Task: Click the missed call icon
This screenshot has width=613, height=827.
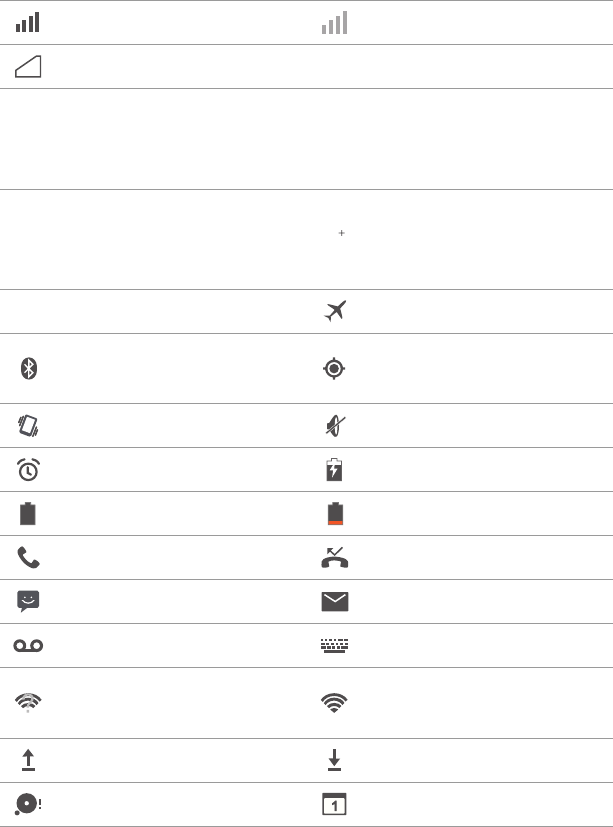Action: [x=334, y=557]
